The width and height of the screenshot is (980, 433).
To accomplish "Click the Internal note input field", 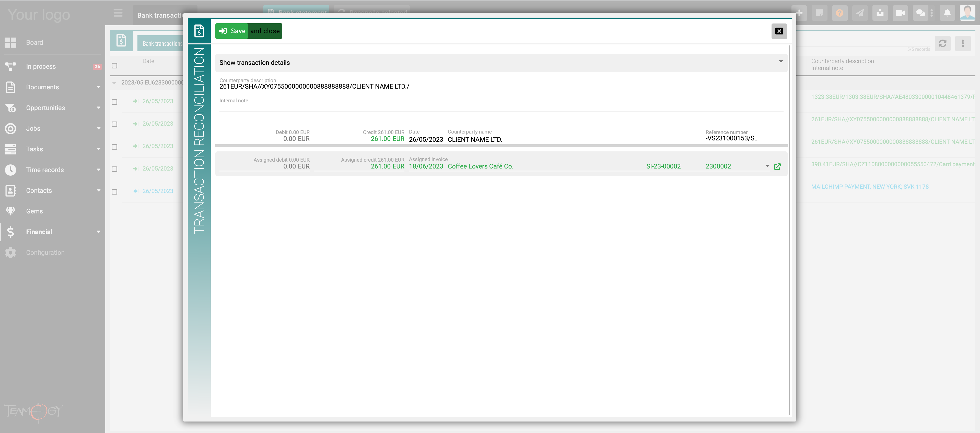I will coord(501,107).
